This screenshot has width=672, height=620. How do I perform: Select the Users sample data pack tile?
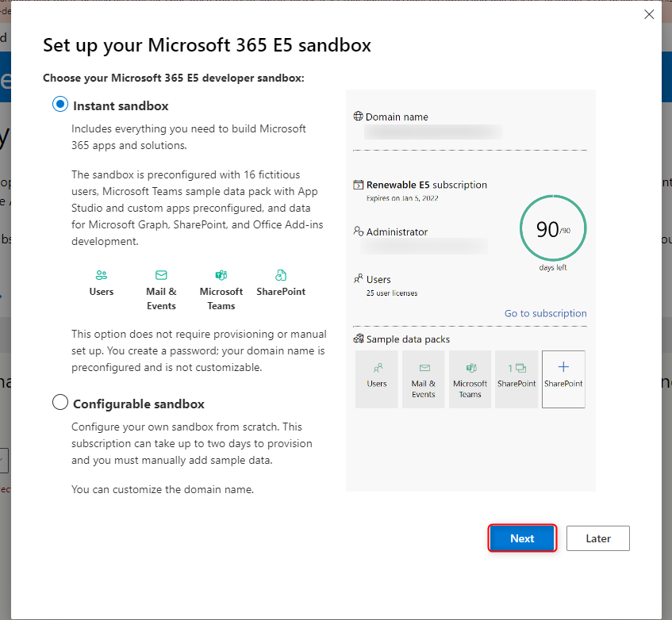(x=377, y=379)
